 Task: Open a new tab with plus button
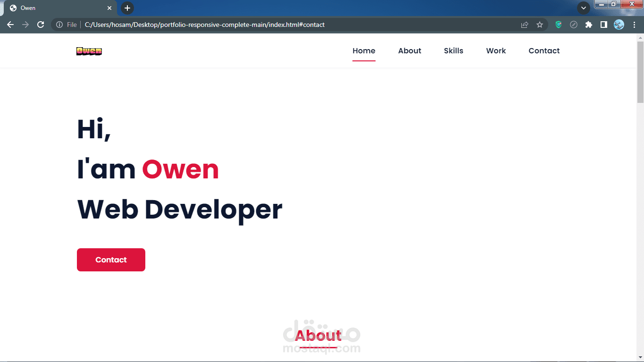(127, 8)
